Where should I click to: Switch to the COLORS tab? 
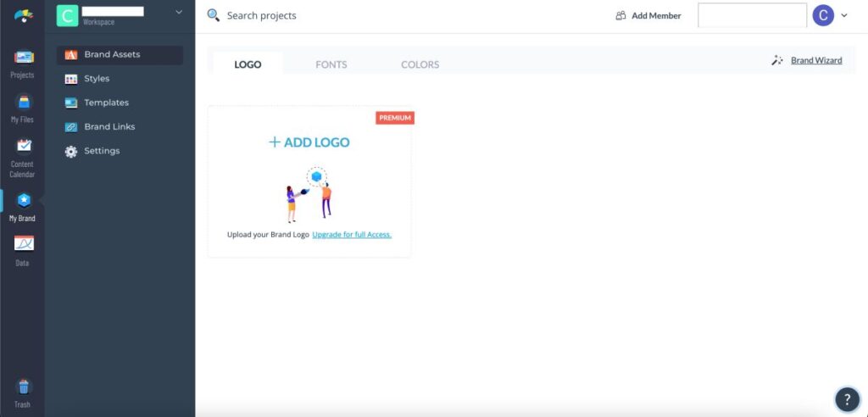point(420,64)
